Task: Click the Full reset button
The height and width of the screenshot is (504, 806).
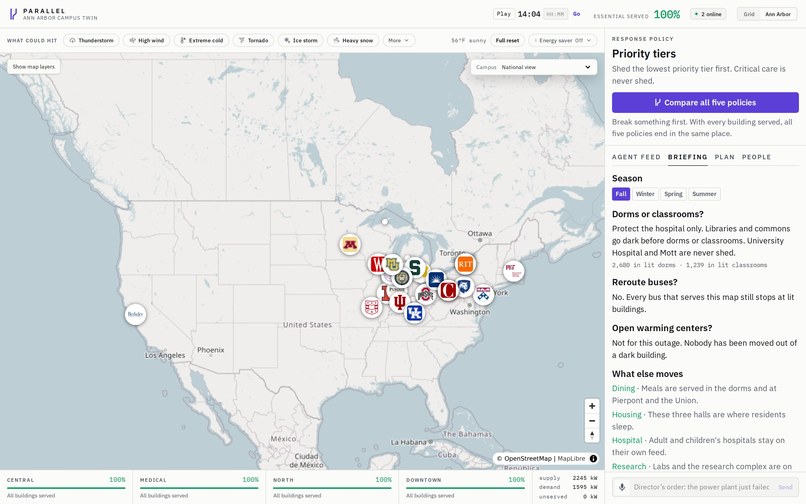Action: point(507,40)
